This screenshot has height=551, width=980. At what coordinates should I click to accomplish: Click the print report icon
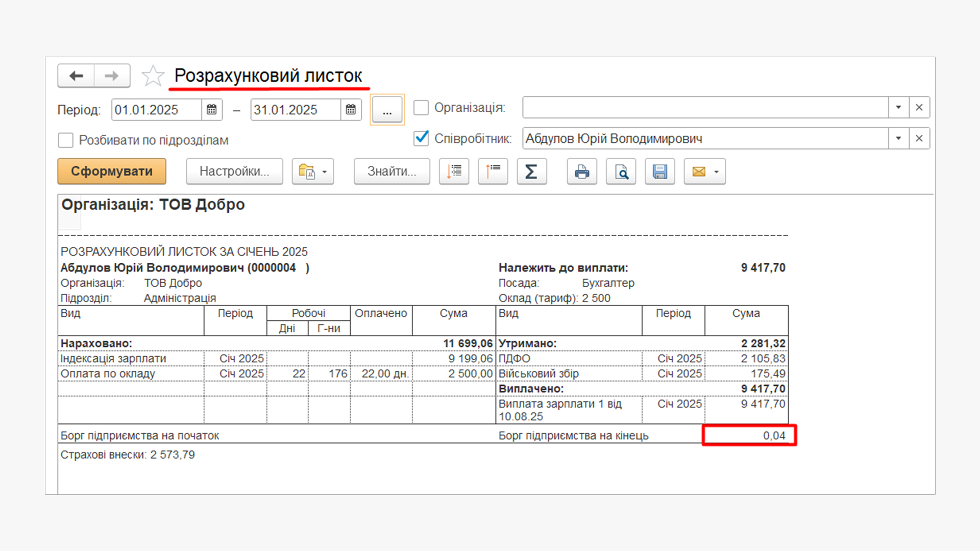(581, 171)
